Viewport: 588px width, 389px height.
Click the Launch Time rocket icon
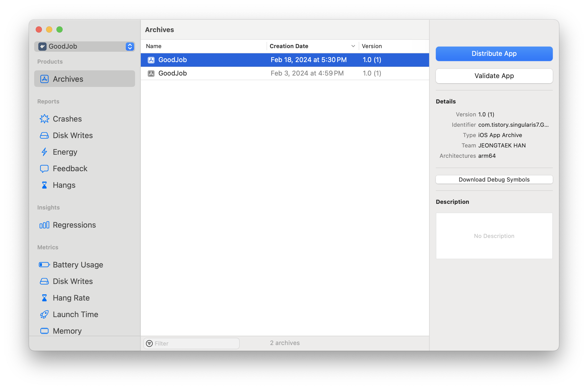(44, 314)
